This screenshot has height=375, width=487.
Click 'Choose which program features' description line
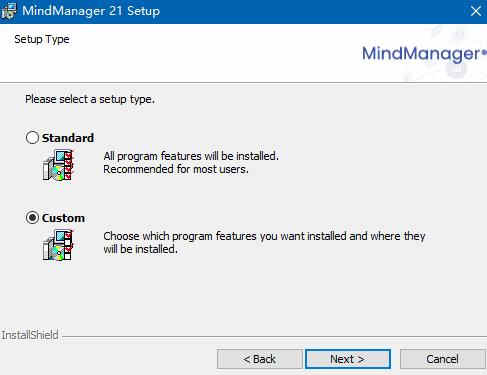(264, 236)
